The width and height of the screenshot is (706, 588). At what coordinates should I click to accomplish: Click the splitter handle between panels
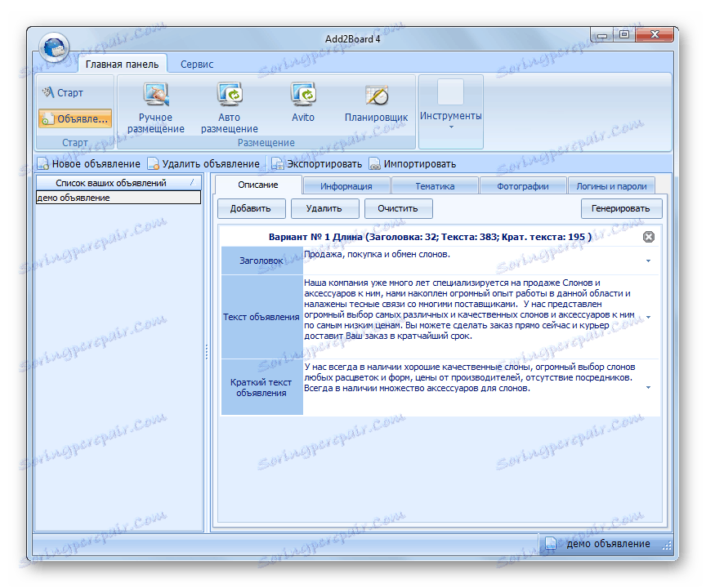point(207,352)
